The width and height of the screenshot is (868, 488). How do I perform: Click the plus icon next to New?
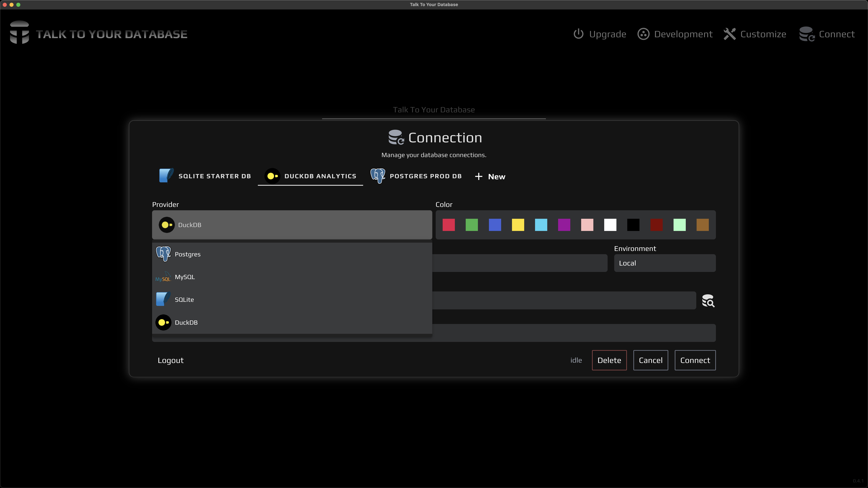tap(478, 176)
